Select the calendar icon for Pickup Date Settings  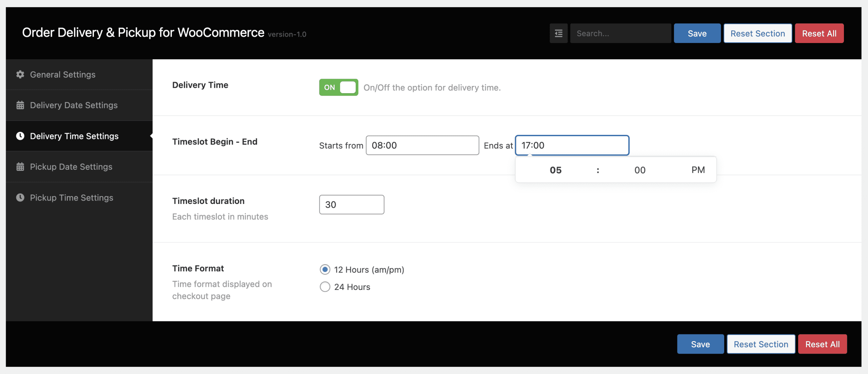pyautogui.click(x=20, y=166)
